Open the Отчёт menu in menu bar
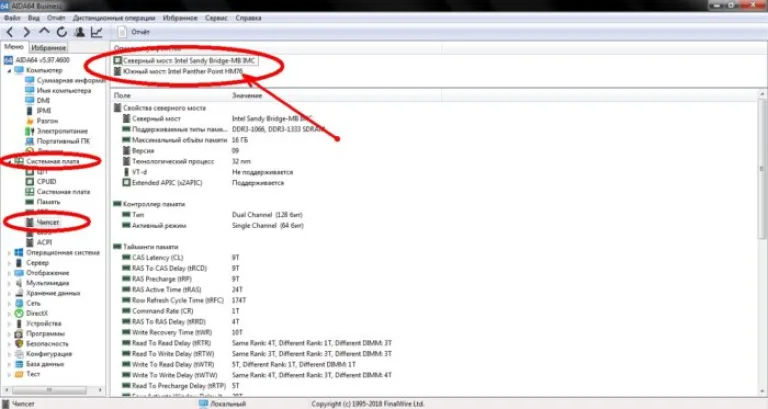768x409 pixels. (56, 18)
